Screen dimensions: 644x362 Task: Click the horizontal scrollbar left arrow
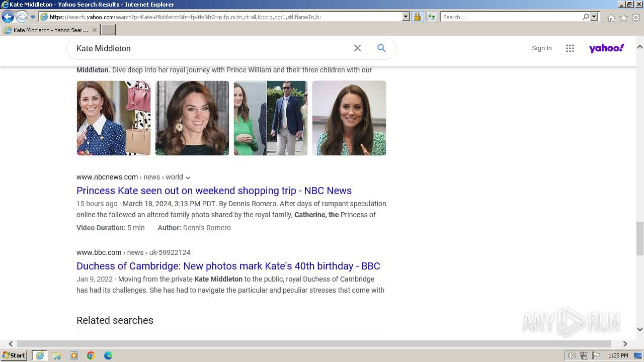tap(11, 344)
